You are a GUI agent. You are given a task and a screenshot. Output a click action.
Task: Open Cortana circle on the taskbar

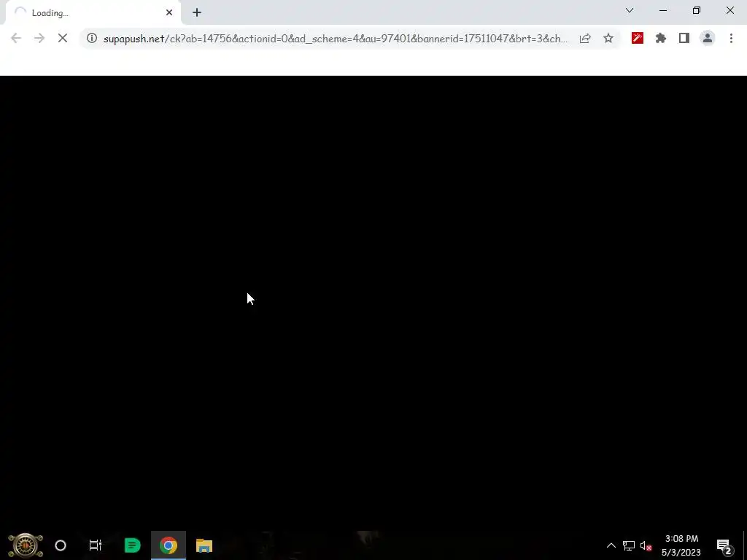pos(61,545)
